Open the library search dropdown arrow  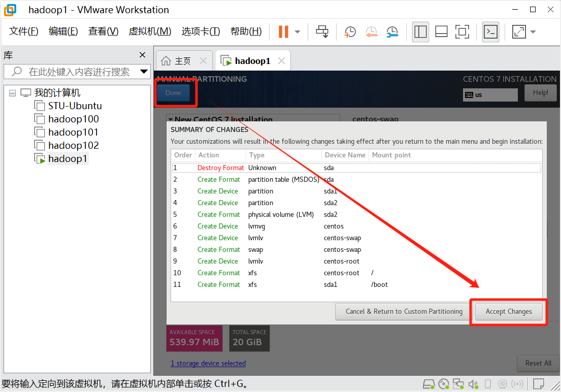[144, 72]
